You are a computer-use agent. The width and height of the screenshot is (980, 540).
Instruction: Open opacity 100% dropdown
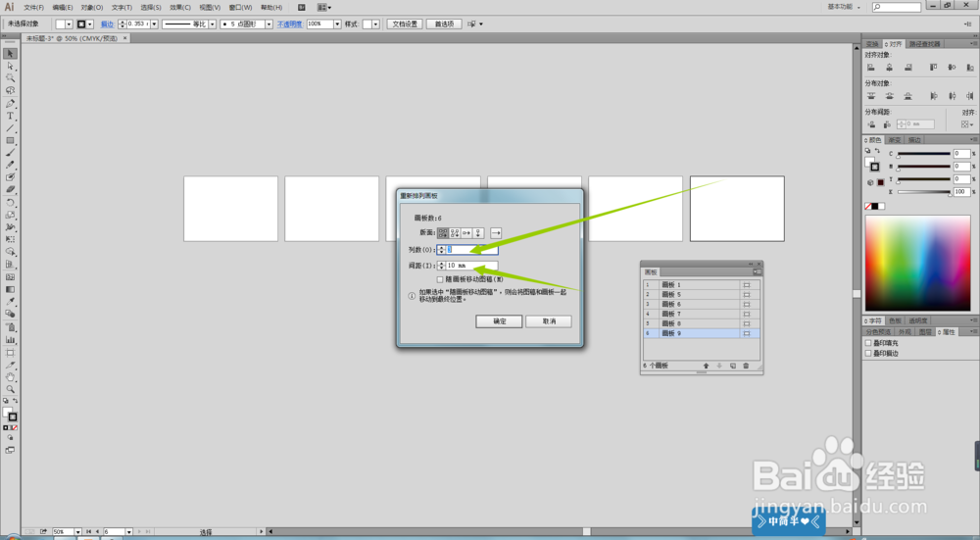click(337, 24)
